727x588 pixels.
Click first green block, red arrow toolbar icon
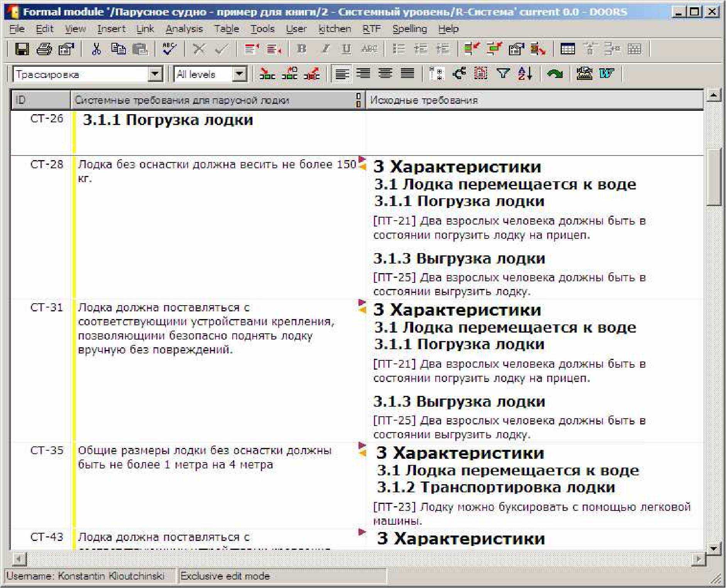(x=472, y=49)
